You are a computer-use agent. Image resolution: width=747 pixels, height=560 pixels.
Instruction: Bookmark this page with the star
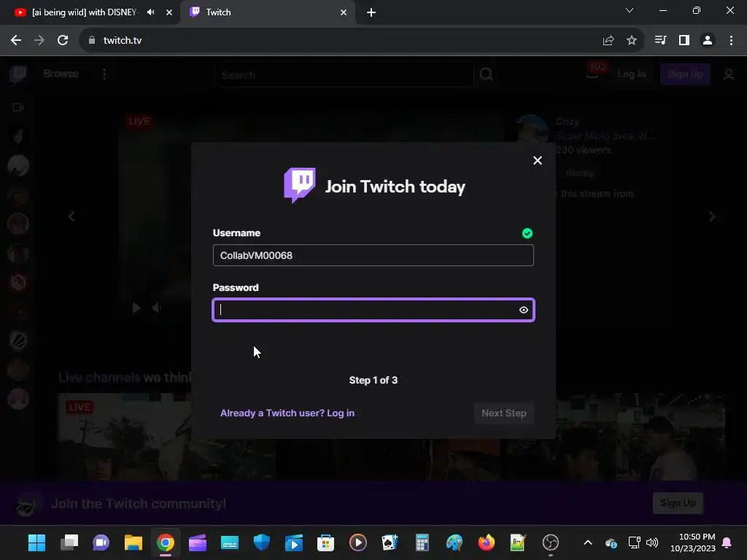click(632, 41)
